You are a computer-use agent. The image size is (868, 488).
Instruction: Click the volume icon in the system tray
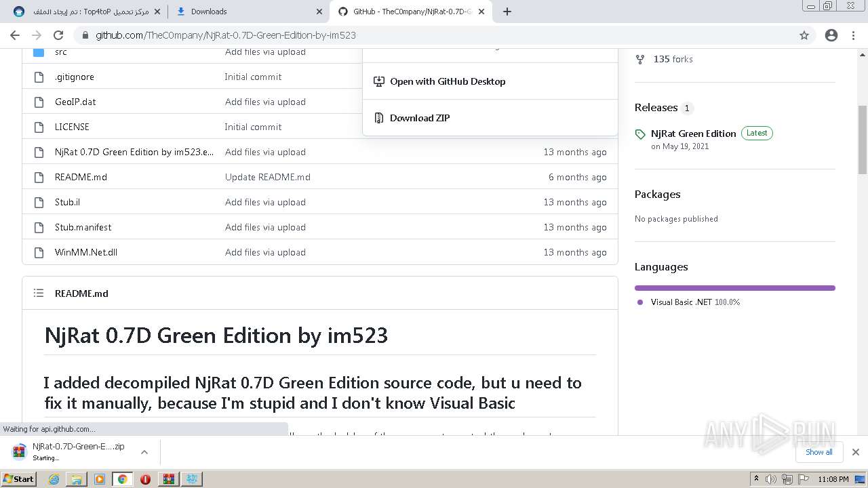pyautogui.click(x=772, y=479)
